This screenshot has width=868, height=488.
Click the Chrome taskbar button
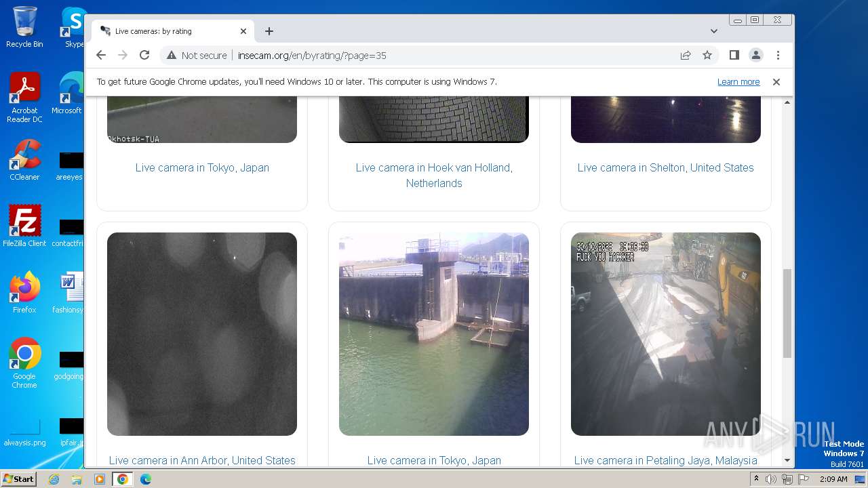click(x=123, y=479)
